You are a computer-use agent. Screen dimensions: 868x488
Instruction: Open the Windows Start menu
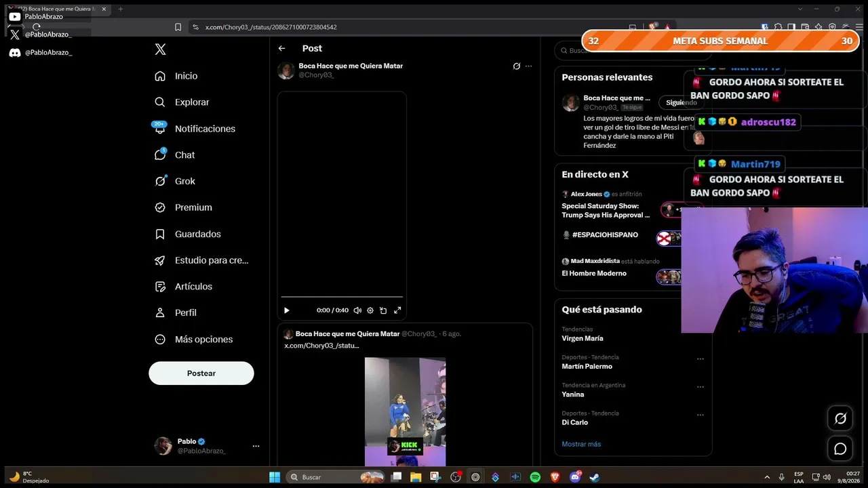(x=275, y=477)
